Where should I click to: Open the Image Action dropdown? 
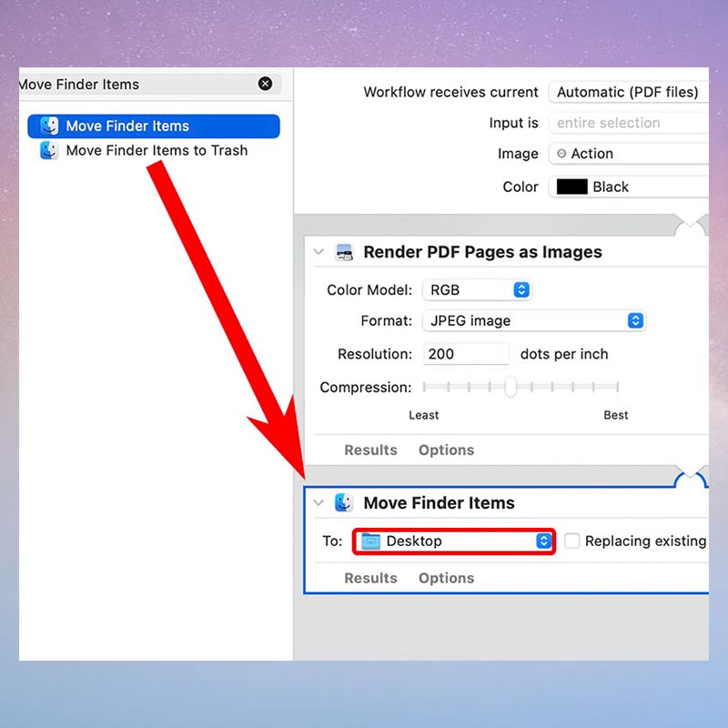pos(628,154)
